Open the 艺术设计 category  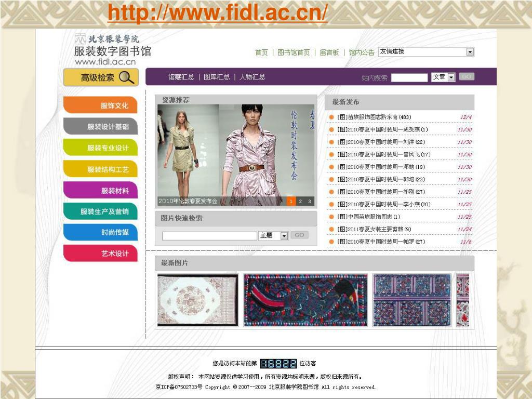pyautogui.click(x=100, y=254)
